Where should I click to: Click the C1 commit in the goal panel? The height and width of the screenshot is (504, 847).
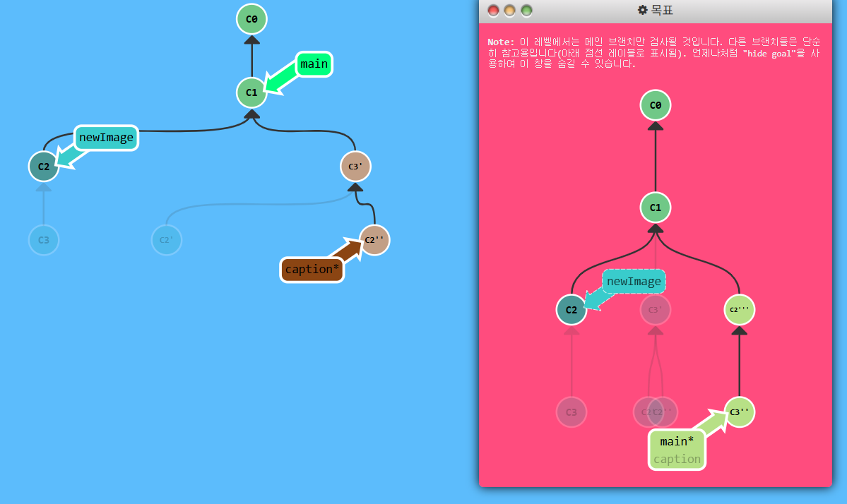(655, 208)
